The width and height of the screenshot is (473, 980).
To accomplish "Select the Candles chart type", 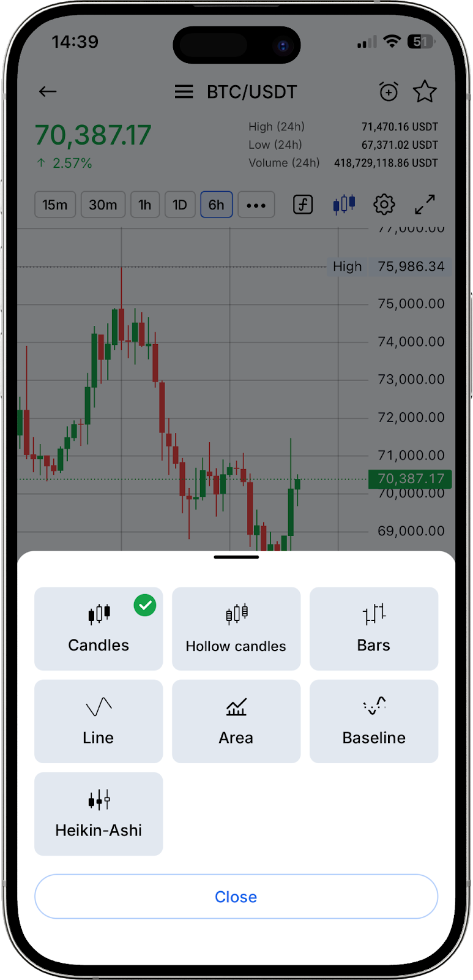I will point(99,628).
